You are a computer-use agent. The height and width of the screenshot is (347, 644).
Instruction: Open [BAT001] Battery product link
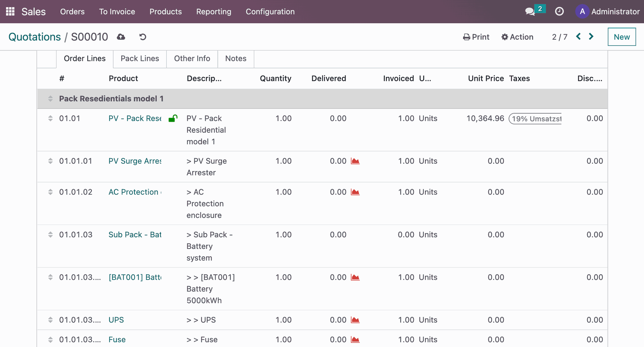135,277
